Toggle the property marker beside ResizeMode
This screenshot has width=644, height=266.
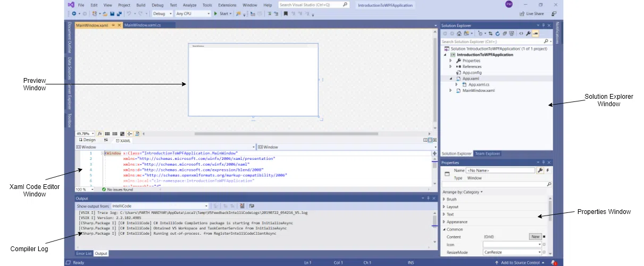point(545,252)
